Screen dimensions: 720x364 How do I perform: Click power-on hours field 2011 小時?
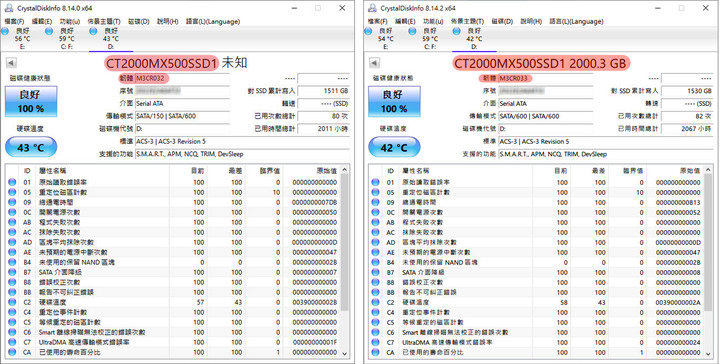click(324, 129)
